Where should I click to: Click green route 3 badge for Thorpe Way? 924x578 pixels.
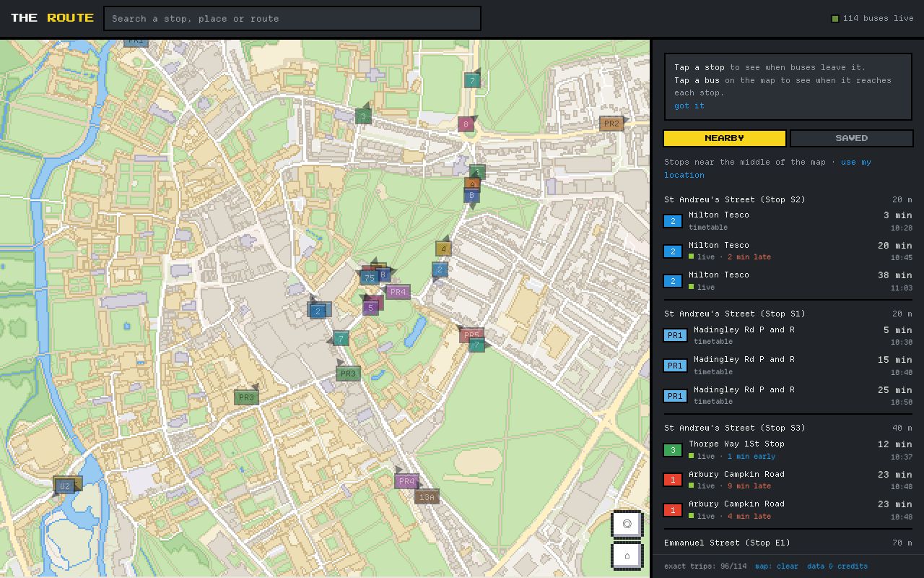pyautogui.click(x=673, y=450)
